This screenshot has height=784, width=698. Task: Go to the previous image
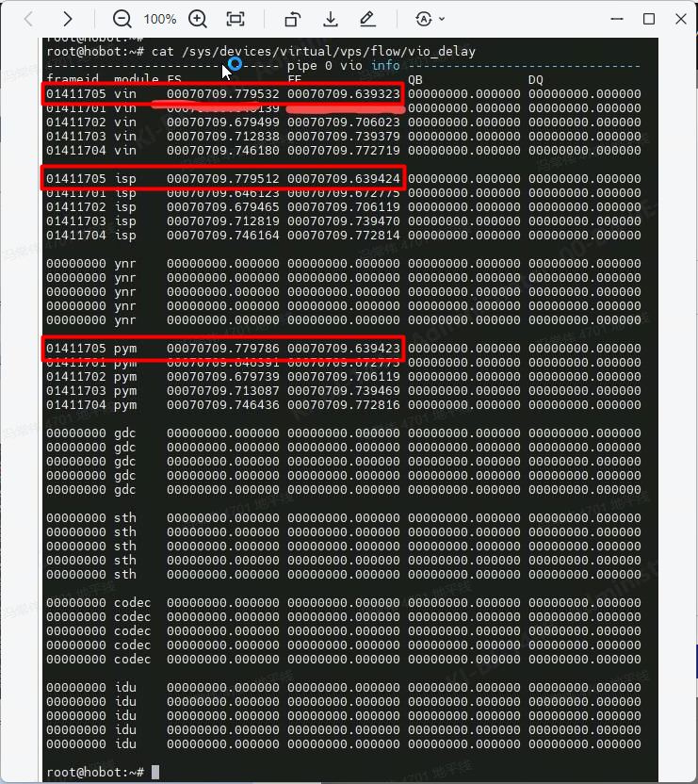point(29,19)
